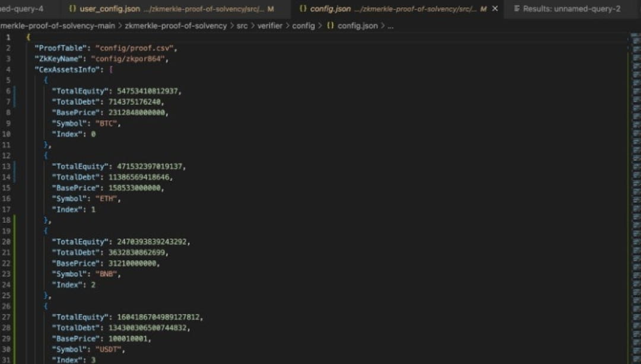
Task: Place cursor on "ProofTable" key
Action: [61, 48]
